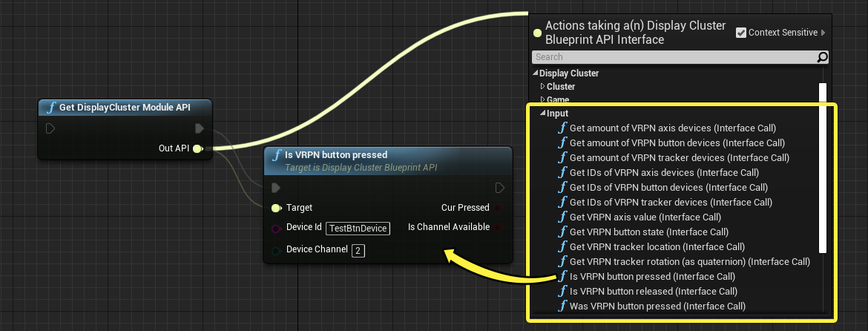Click the Out API output pin
Image resolution: width=868 pixels, height=331 pixels.
(x=197, y=148)
